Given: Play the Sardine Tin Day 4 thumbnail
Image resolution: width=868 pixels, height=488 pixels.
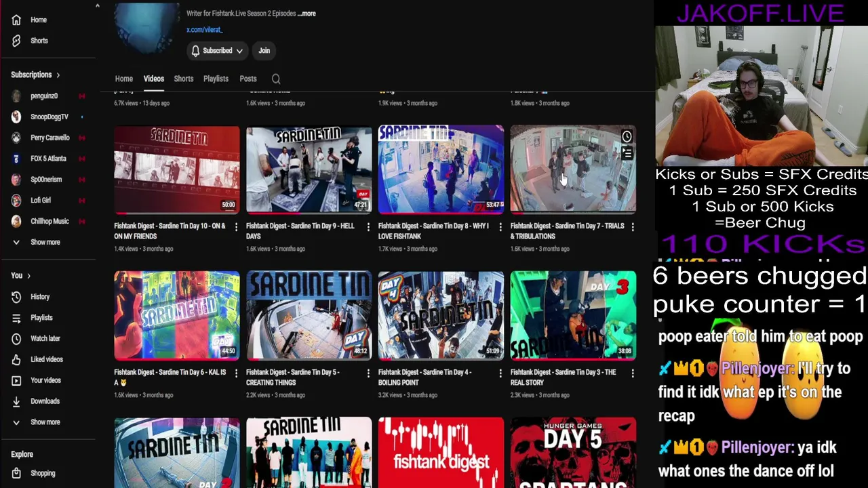Looking at the screenshot, I should click(x=441, y=315).
